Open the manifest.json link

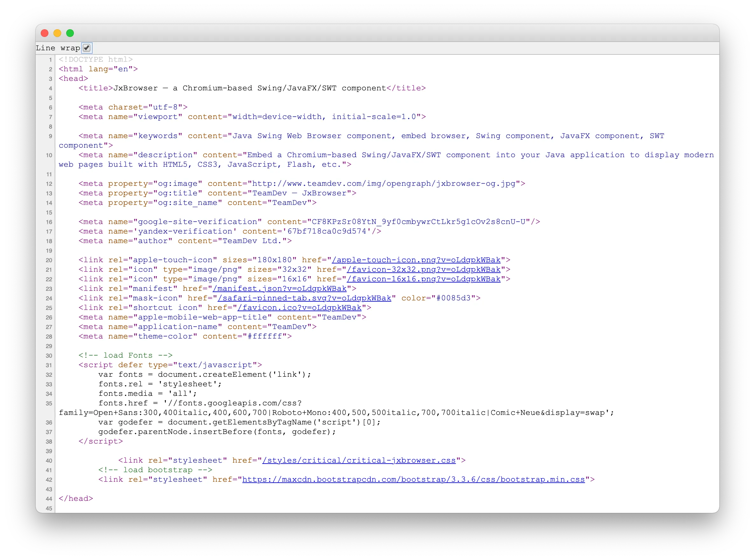(x=280, y=289)
